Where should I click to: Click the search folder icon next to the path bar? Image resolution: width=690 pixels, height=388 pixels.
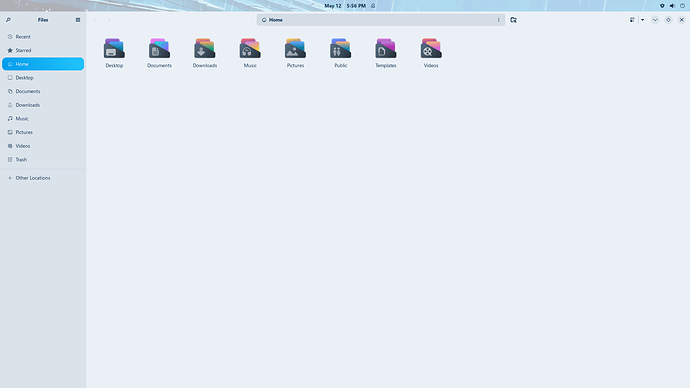tap(514, 20)
